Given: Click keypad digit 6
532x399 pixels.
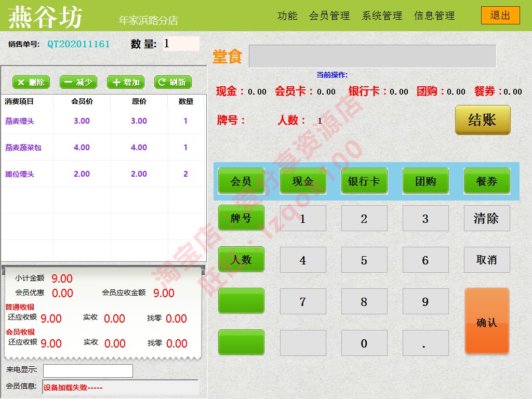Looking at the screenshot, I should click(x=425, y=260).
